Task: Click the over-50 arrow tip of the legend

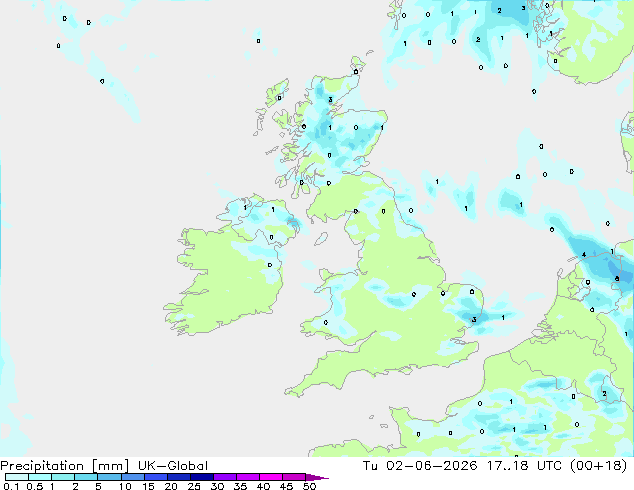Action: tap(317, 477)
